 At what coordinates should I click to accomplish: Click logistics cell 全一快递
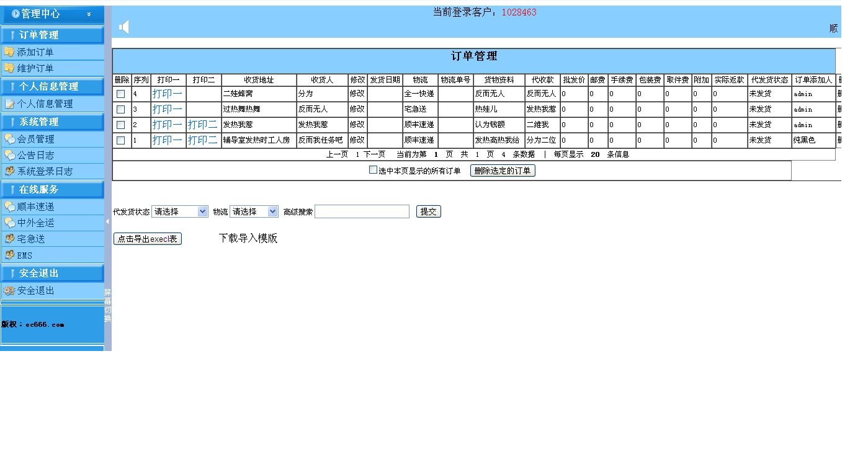pos(419,94)
